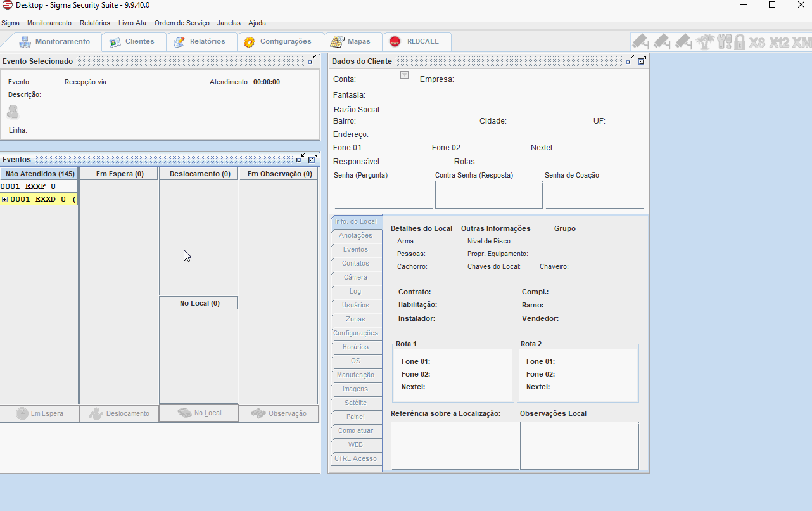This screenshot has width=812, height=511.
Task: Maximize the Eventos panel
Action: [x=312, y=159]
